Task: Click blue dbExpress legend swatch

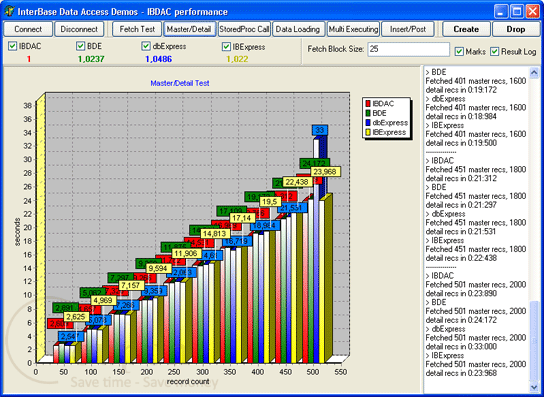Action: pos(368,123)
